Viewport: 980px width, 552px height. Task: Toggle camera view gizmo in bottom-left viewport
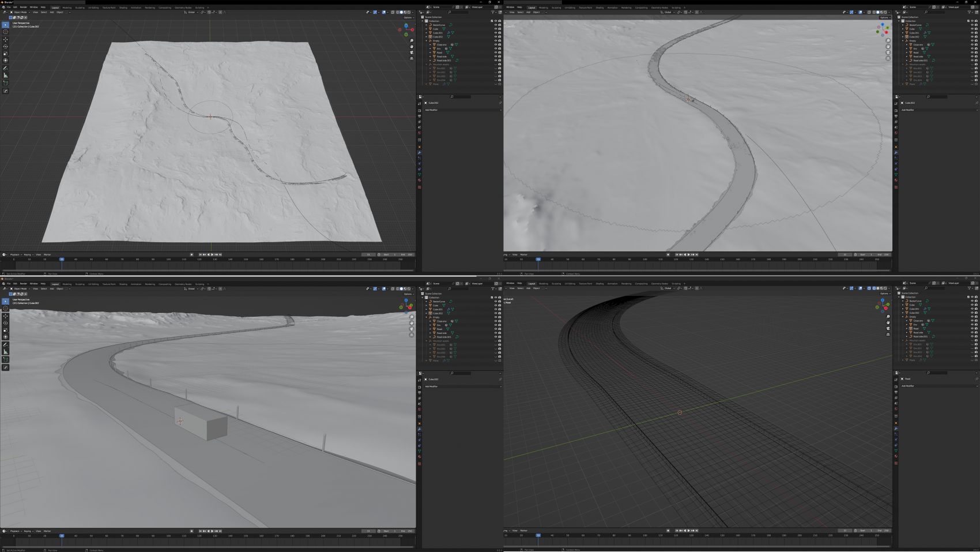click(412, 329)
